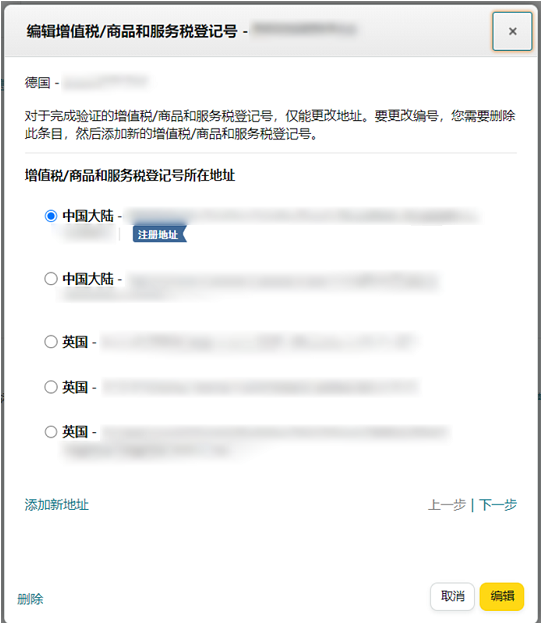Open the 添加新地址 link

(x=56, y=505)
